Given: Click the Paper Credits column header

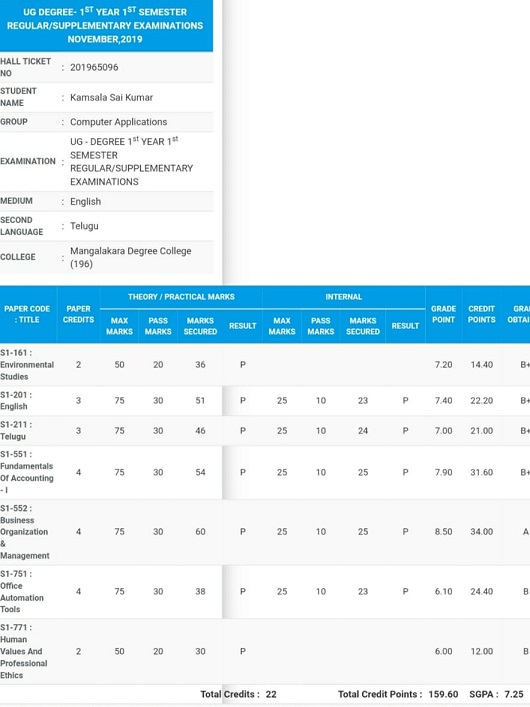Looking at the screenshot, I should (78, 314).
